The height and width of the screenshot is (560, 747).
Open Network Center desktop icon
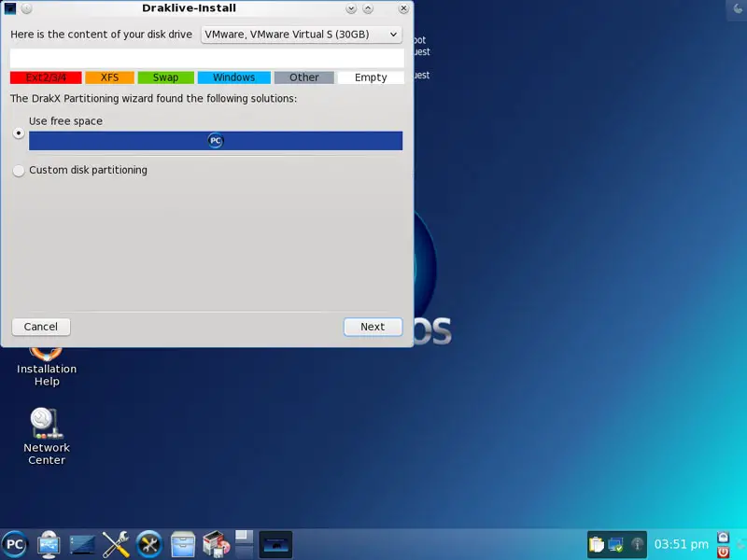click(x=46, y=436)
